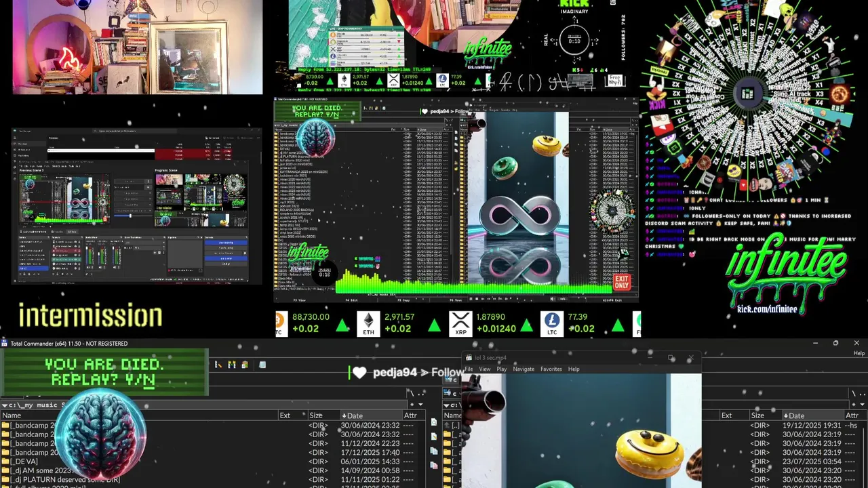Select the [_dj PLATURN deserved some DIR] folder row

(214, 480)
